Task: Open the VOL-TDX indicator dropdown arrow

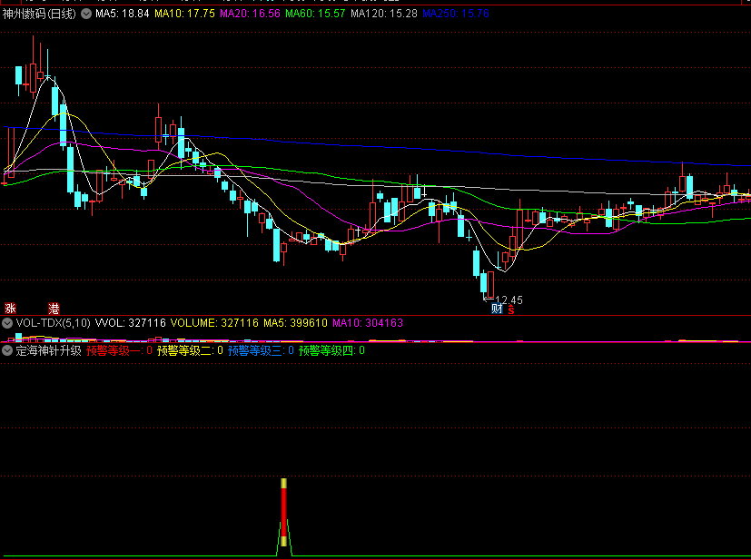Action: point(7,323)
